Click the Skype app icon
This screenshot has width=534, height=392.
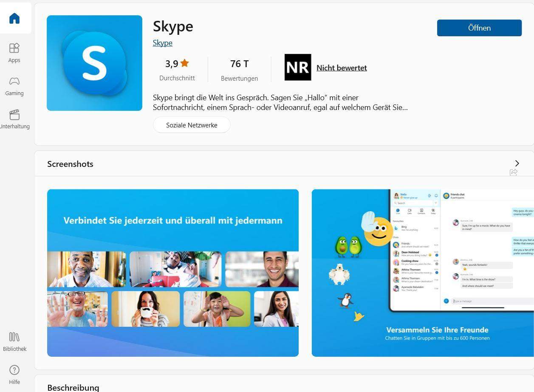[x=94, y=62]
